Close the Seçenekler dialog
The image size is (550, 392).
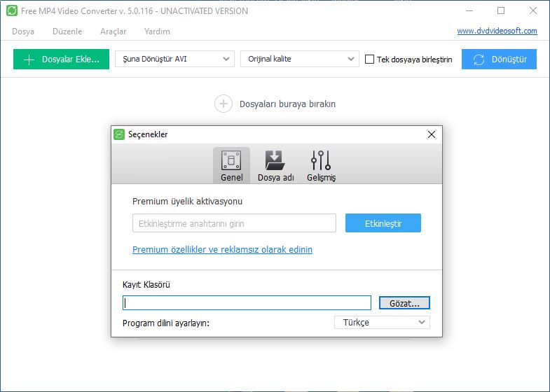432,134
